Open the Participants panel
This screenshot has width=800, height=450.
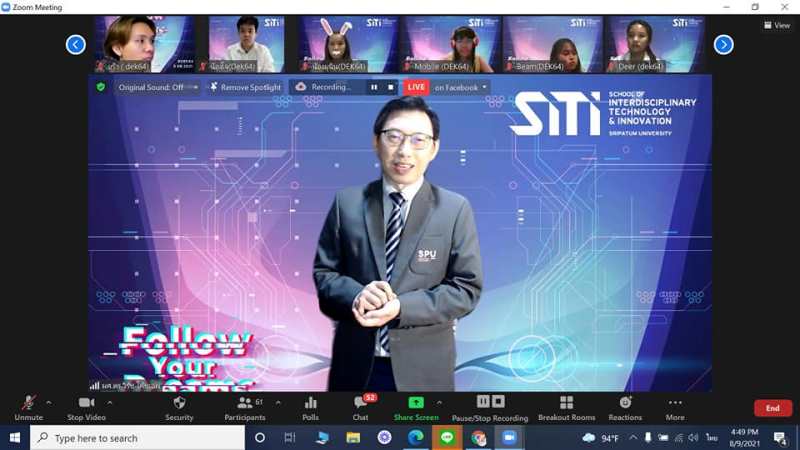[x=245, y=407]
